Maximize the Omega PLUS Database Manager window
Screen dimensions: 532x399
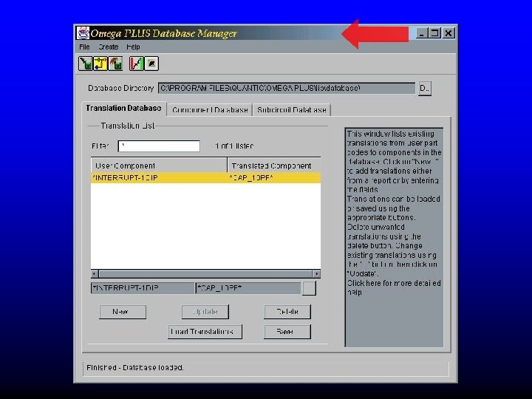pos(434,33)
